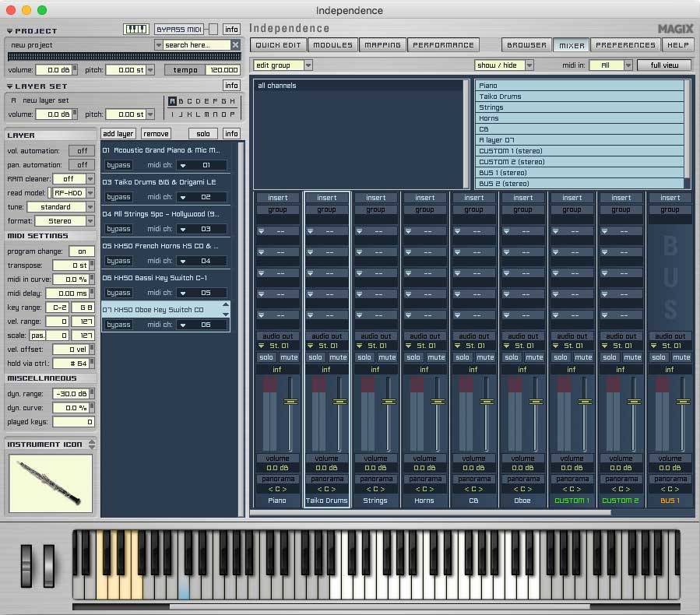Viewport: 700px width, 615px height.
Task: Click insert on the Piano channel strip
Action: 277,197
